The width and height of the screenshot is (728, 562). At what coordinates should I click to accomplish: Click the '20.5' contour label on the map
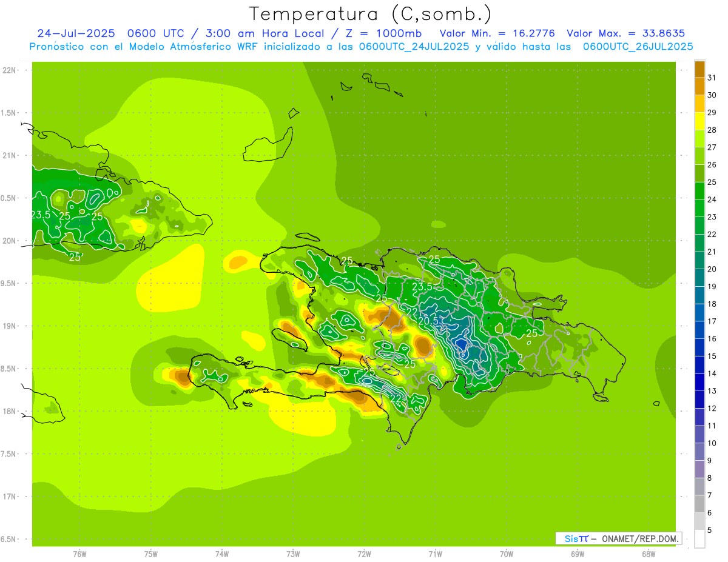point(428,320)
